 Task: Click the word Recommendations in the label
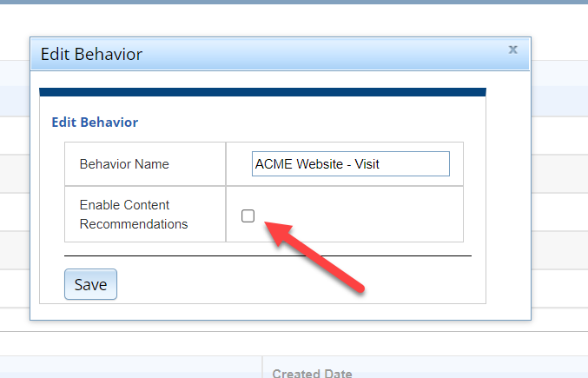point(134,224)
